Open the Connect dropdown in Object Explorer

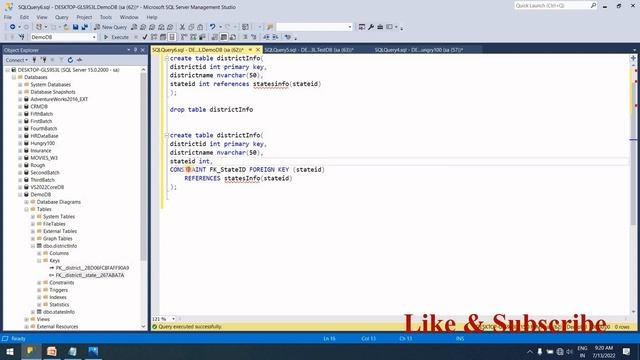click(17, 60)
